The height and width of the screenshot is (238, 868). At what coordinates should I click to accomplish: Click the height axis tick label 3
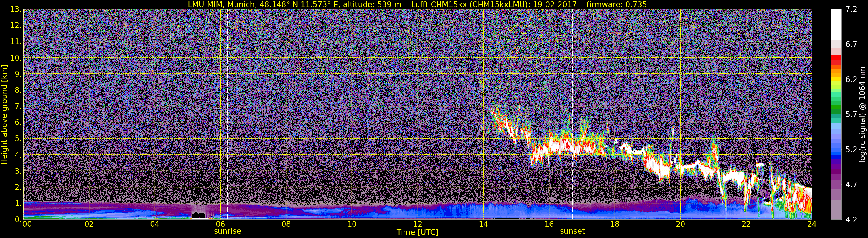pos(18,171)
